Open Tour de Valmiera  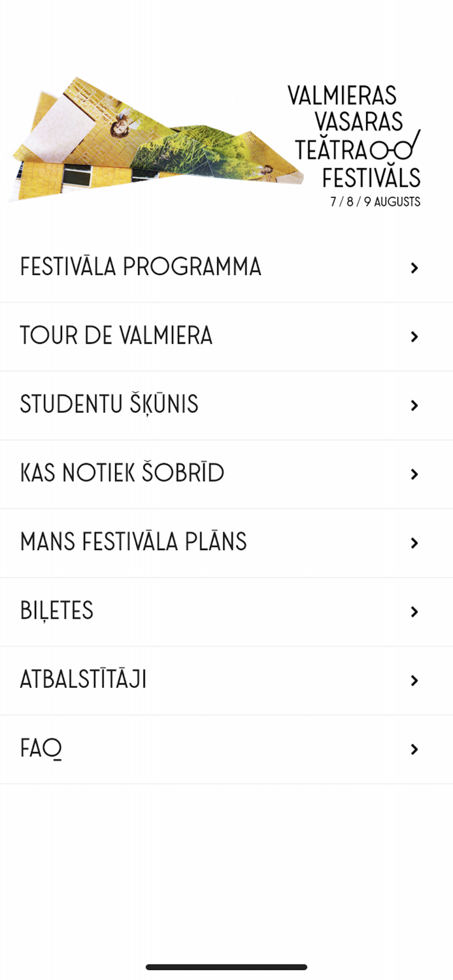coord(116,335)
